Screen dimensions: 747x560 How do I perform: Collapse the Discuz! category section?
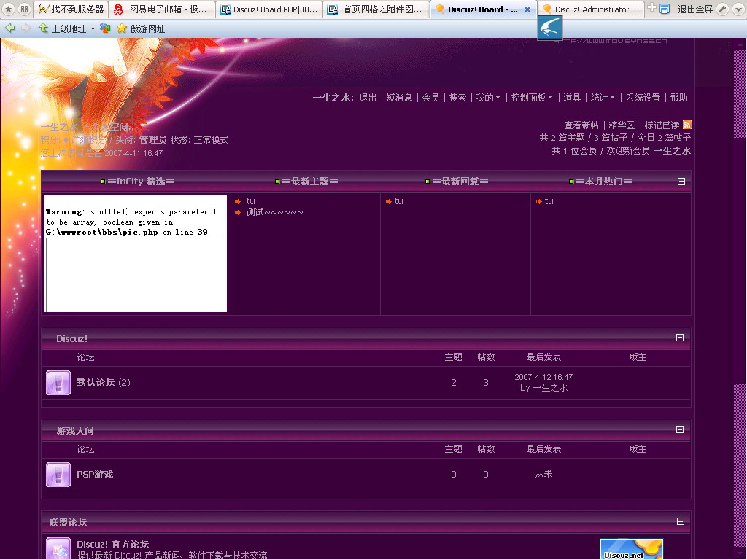point(680,338)
